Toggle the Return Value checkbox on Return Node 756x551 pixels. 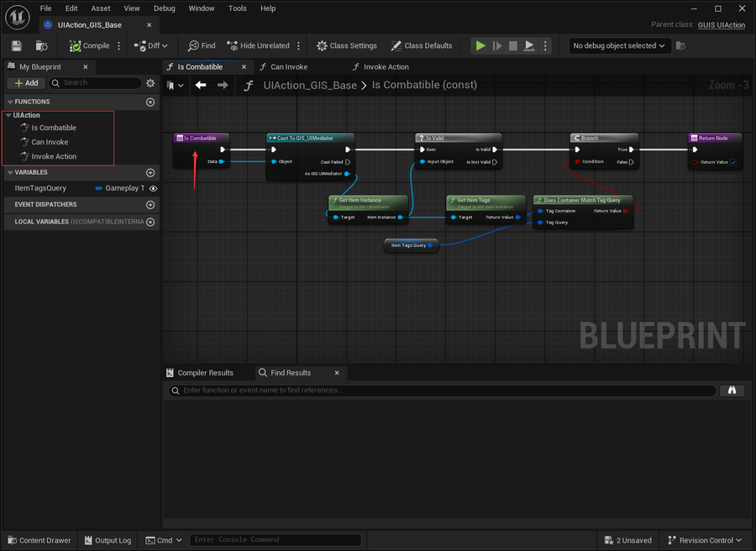[x=733, y=162]
